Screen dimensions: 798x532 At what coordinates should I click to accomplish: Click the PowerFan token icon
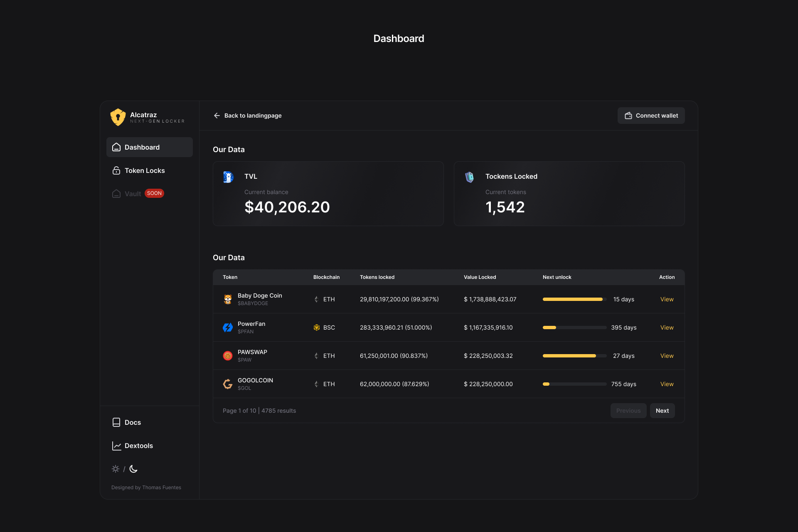click(x=228, y=328)
